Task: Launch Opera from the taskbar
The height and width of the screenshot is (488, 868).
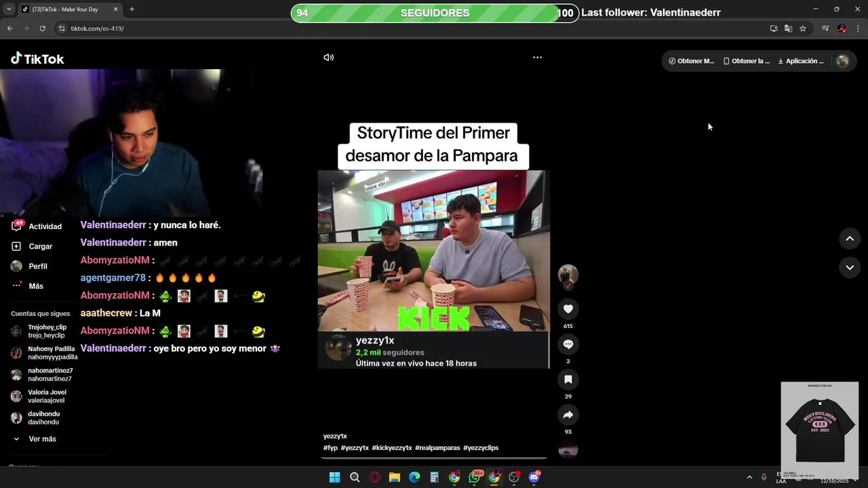Action: click(x=374, y=477)
